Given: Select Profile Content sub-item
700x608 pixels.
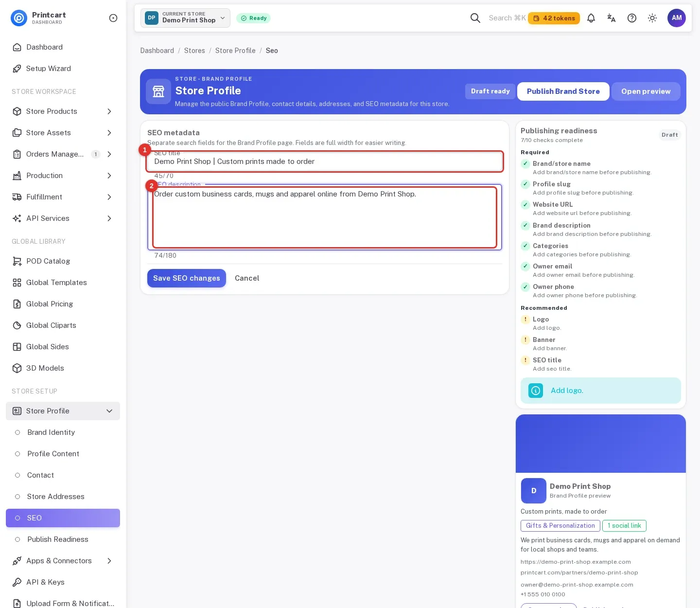Looking at the screenshot, I should click(63, 454).
